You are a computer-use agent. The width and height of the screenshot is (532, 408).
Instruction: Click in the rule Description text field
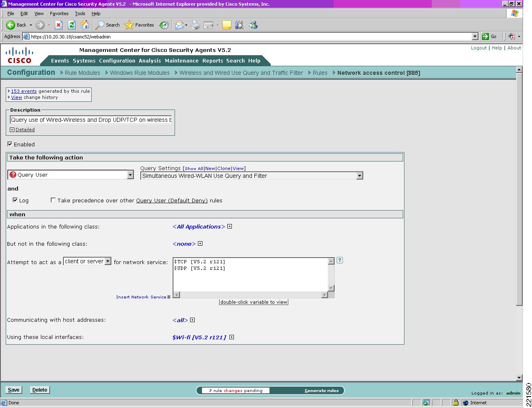pos(91,120)
